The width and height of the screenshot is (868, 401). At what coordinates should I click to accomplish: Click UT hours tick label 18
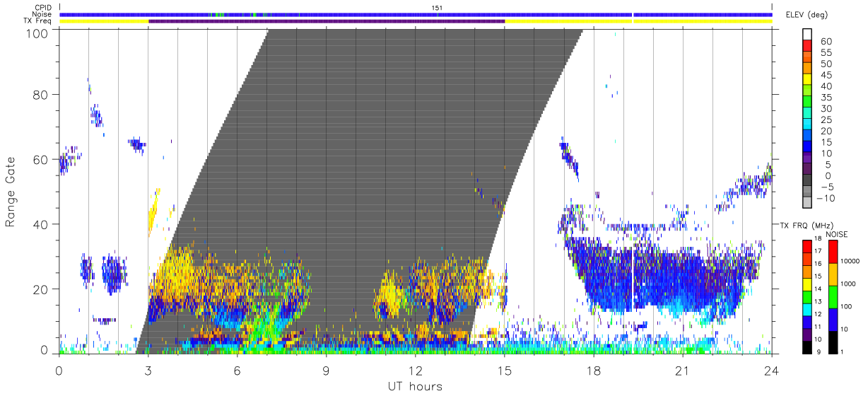pyautogui.click(x=594, y=371)
